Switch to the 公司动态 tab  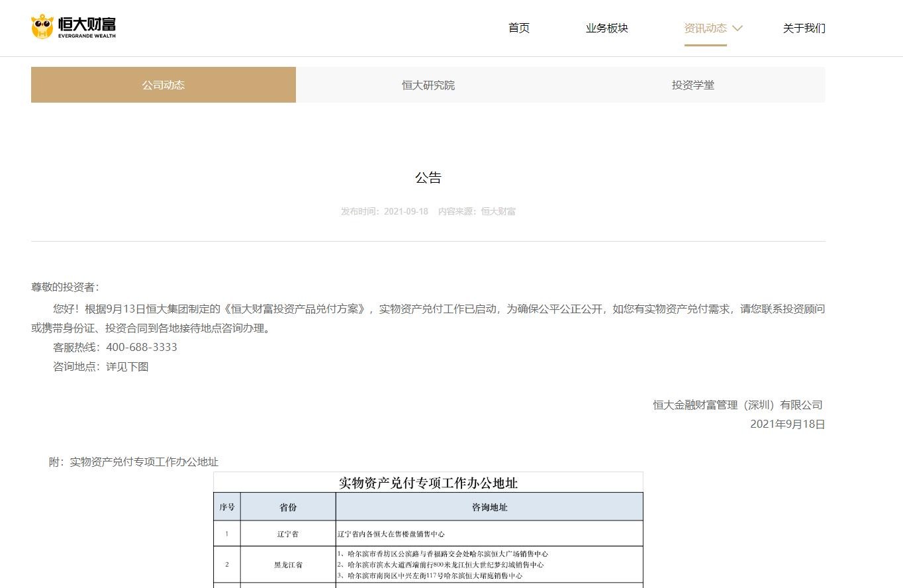pos(164,85)
